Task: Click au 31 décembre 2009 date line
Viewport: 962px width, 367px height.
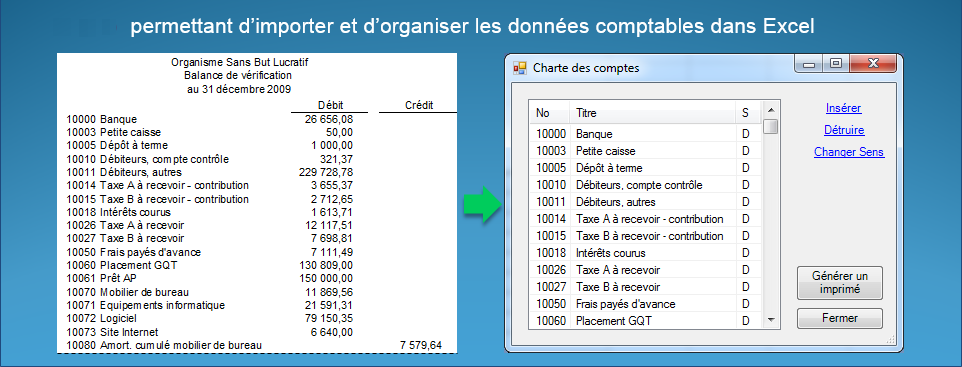Action: pyautogui.click(x=239, y=89)
